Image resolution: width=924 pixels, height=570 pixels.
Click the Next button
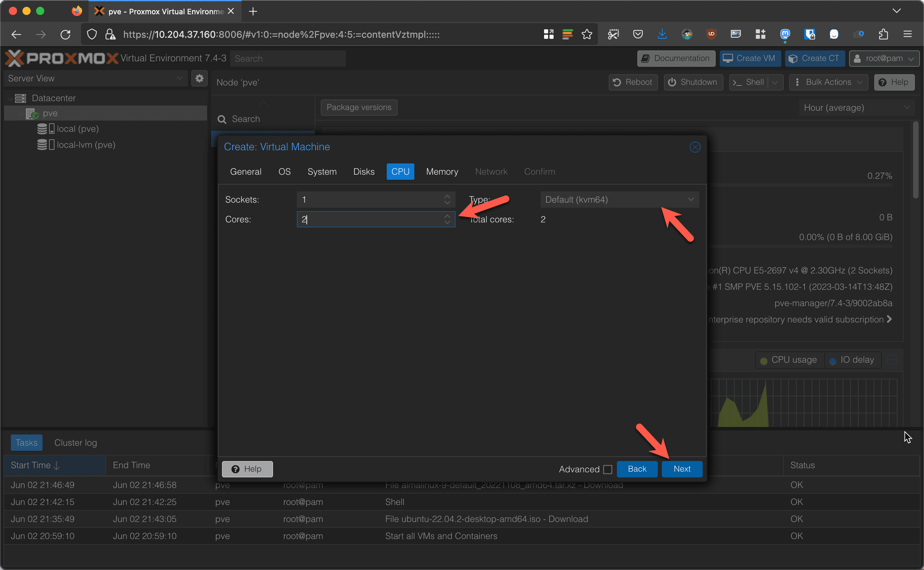click(x=682, y=469)
